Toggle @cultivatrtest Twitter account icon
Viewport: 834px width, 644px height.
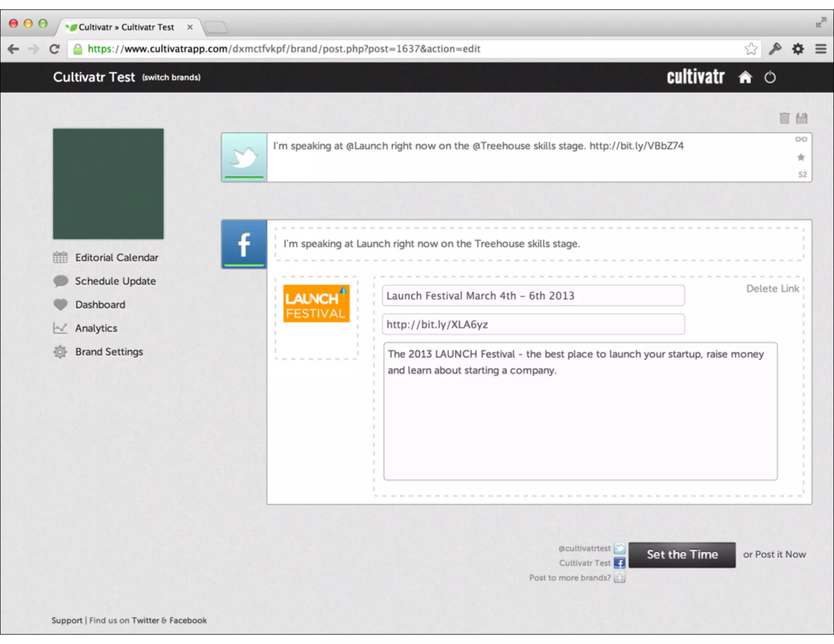point(619,548)
